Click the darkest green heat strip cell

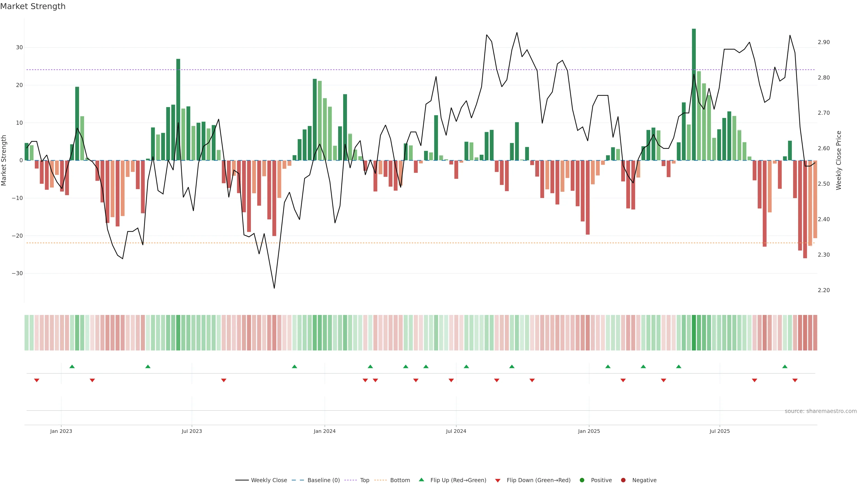tap(694, 333)
